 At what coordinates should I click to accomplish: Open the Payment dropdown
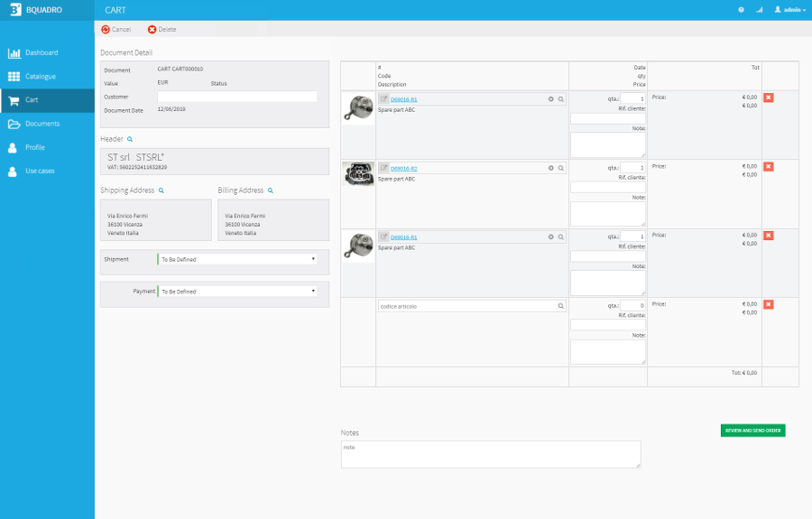pyautogui.click(x=237, y=292)
